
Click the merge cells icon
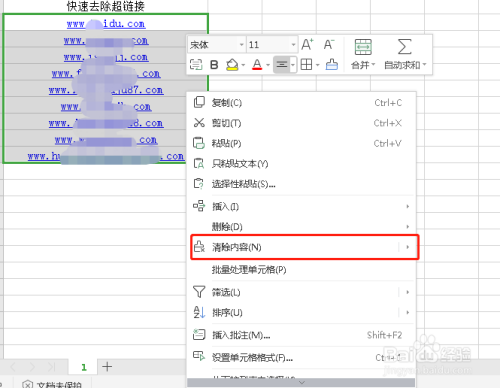(x=363, y=47)
